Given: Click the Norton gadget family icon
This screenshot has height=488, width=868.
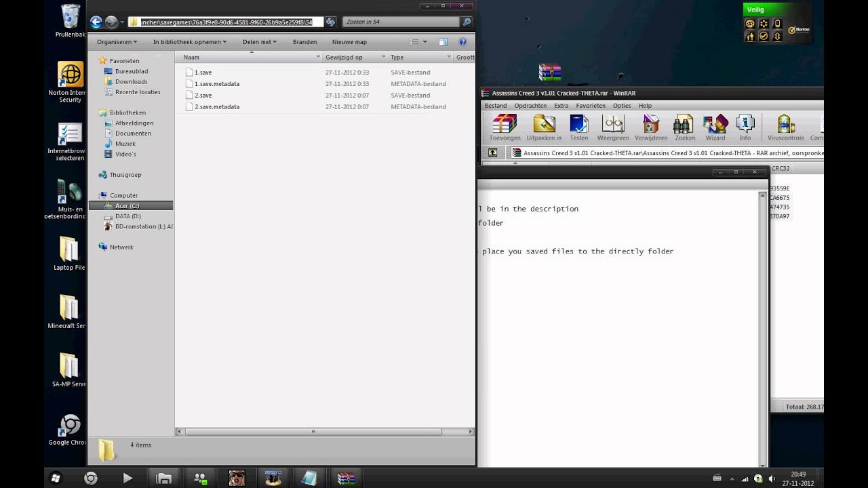Looking at the screenshot, I should (750, 36).
